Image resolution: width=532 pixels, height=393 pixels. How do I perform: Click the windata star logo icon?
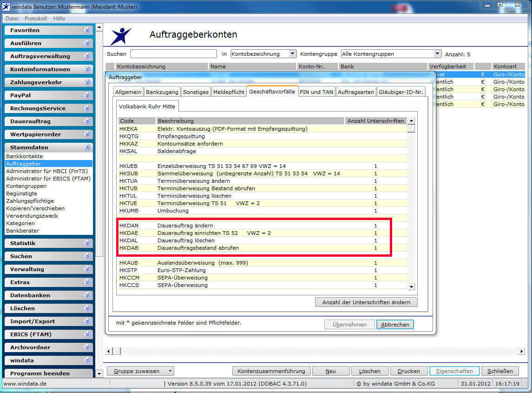[x=121, y=36]
